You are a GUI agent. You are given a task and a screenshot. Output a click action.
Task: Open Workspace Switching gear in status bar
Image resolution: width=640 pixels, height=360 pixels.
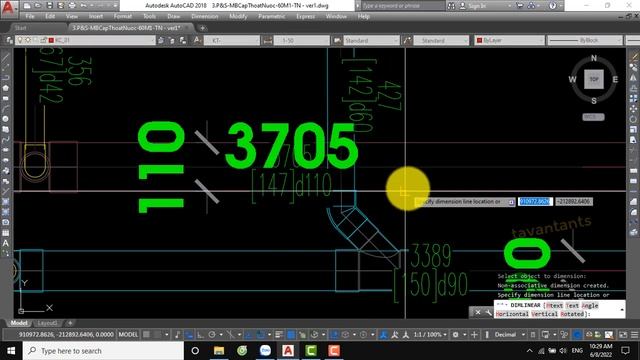(x=456, y=335)
